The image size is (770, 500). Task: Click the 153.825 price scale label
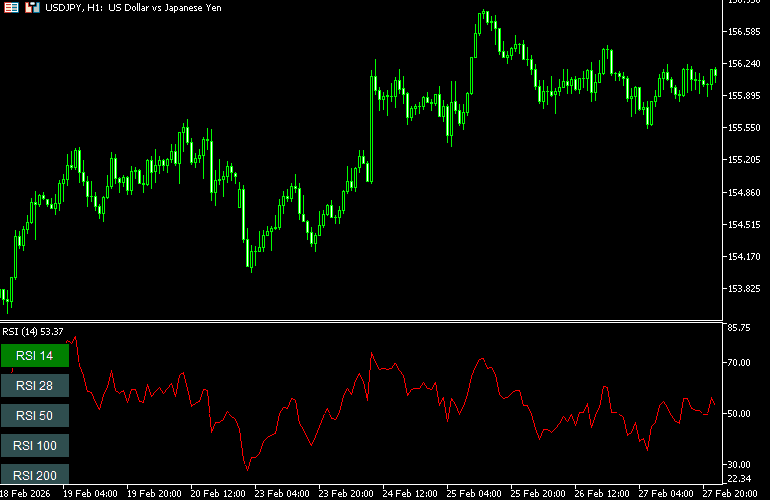tap(743, 289)
